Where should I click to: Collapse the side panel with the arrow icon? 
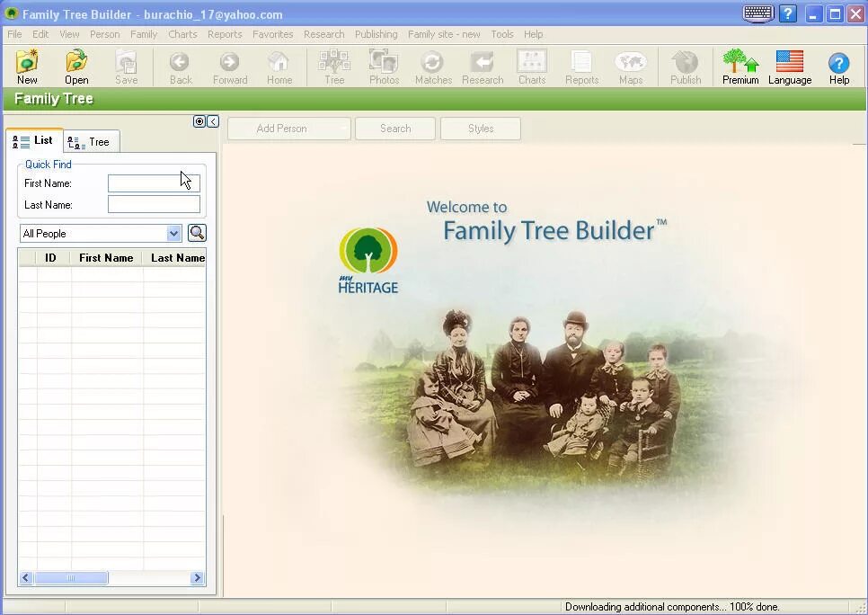pos(213,121)
